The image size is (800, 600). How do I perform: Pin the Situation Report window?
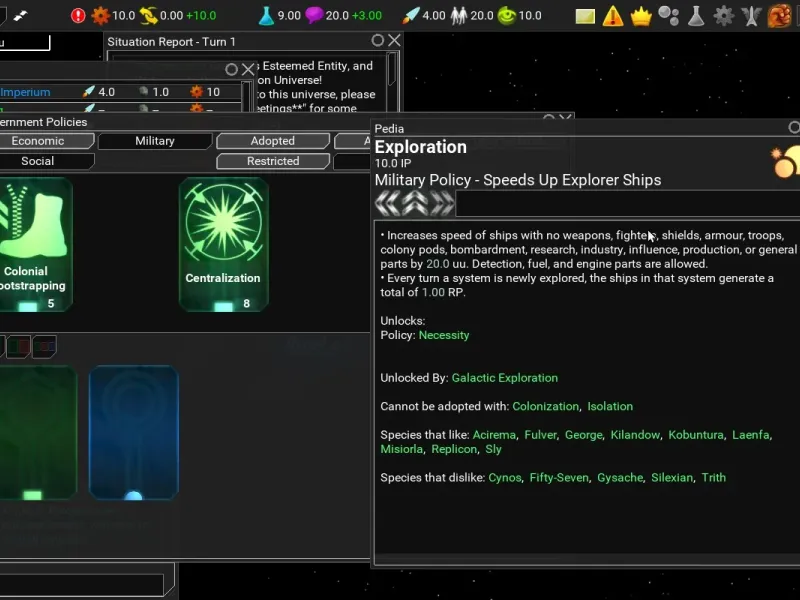pyautogui.click(x=378, y=40)
